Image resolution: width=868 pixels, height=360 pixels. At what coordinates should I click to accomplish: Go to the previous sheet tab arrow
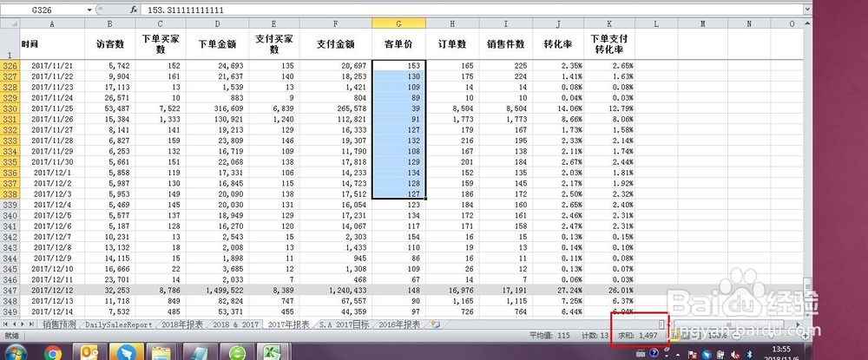click(x=15, y=324)
